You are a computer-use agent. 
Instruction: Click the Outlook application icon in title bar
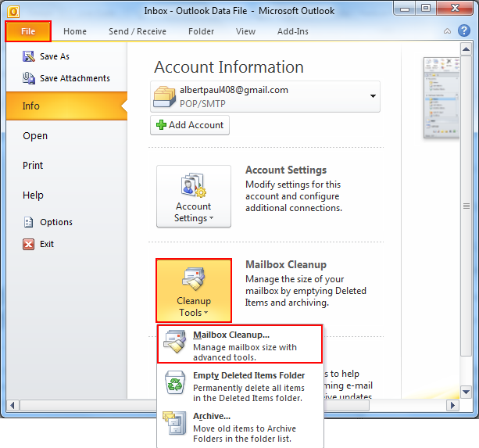pos(13,12)
